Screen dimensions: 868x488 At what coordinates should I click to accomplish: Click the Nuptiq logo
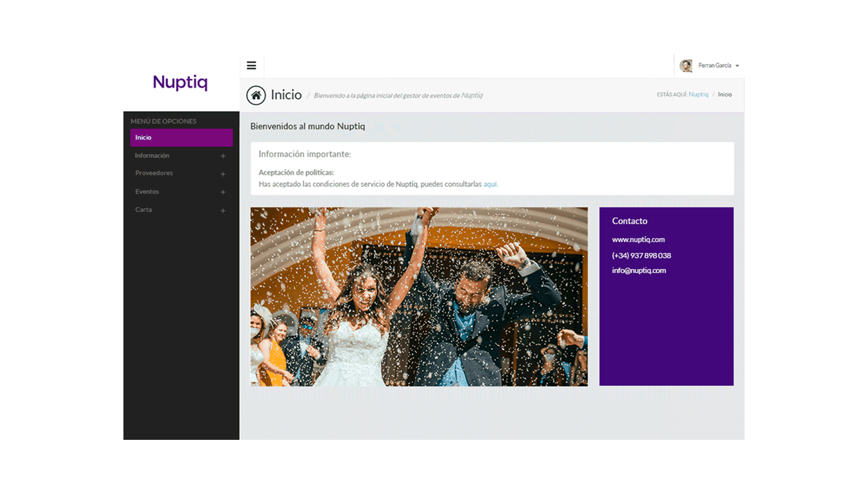click(x=180, y=82)
